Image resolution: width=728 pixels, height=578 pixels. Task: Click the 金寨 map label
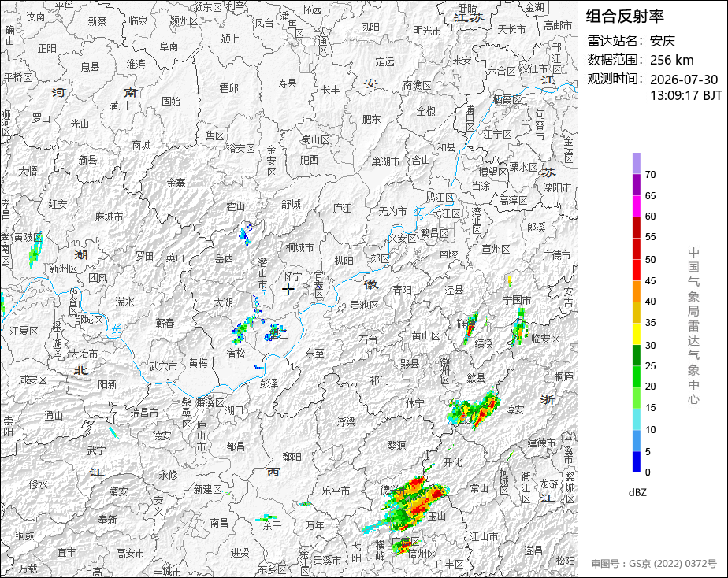[x=176, y=183]
